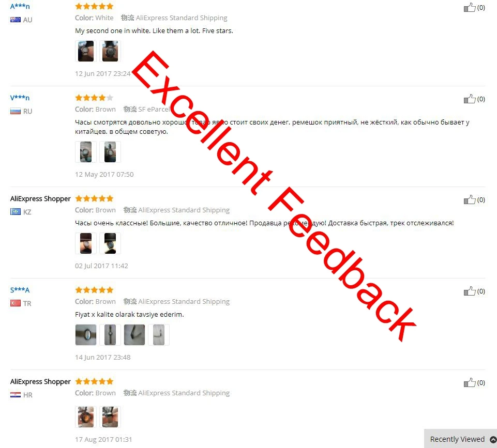Viewport: 497px width, 448px height.
Task: Open second photo of KZ shopper's review
Action: click(110, 243)
